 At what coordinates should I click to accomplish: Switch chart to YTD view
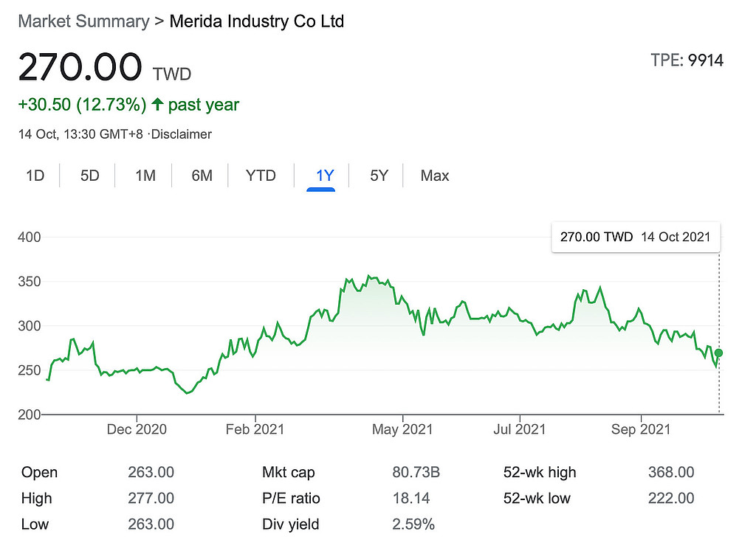click(261, 176)
